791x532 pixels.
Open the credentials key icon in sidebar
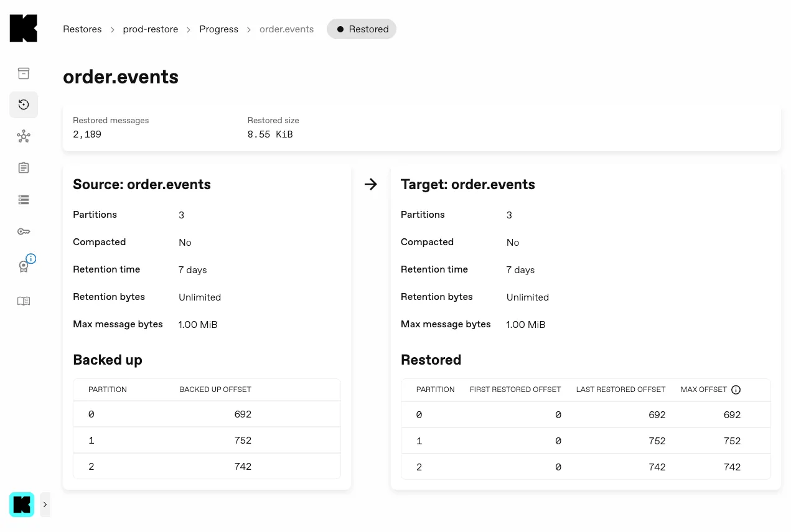click(24, 231)
